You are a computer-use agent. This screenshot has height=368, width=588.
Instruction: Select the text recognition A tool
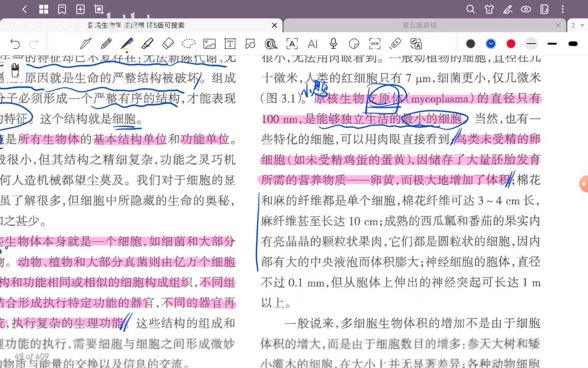pos(292,44)
